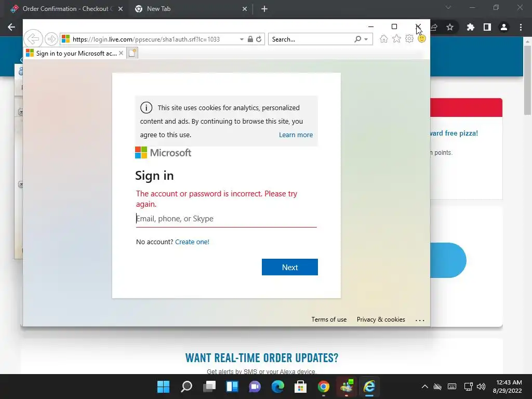
Task: Open IE Tools gear icon
Action: click(409, 38)
